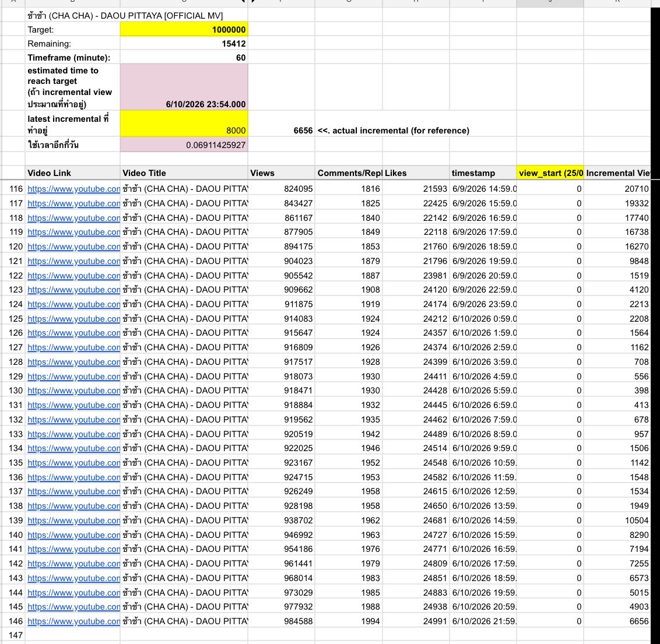Click incremental view cell 7255
Viewport: 660px width, 644px height.
point(617,563)
